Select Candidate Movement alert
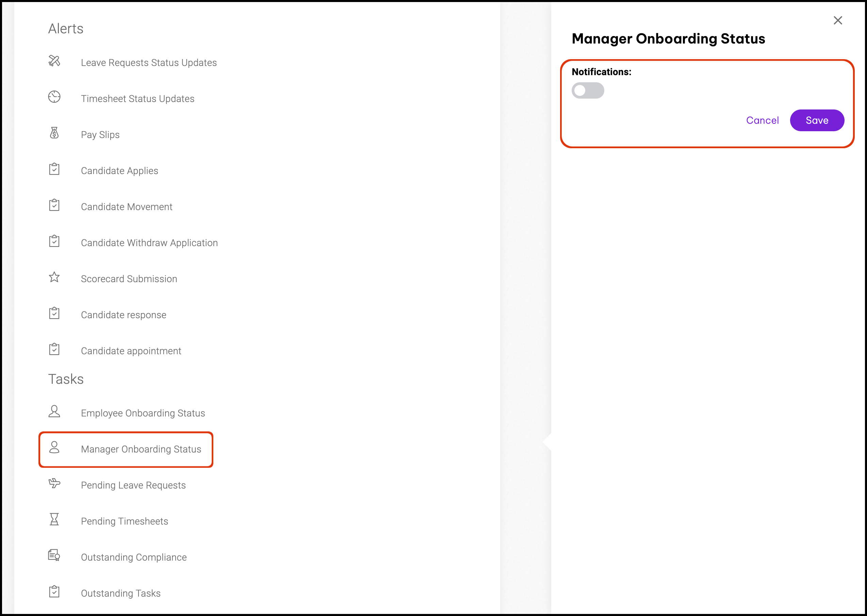Image resolution: width=867 pixels, height=616 pixels. [126, 207]
